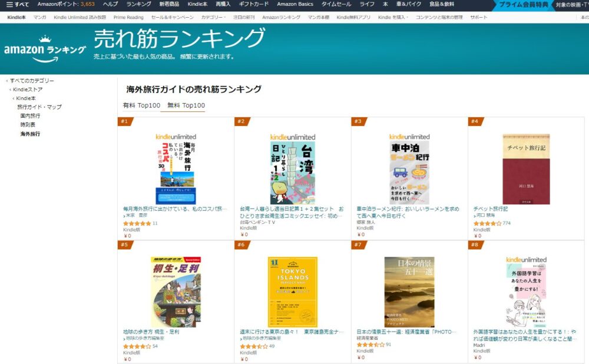
Task: Click kindleunlimited logo above 車中泊ラーメン紀行 cover
Action: [409, 137]
